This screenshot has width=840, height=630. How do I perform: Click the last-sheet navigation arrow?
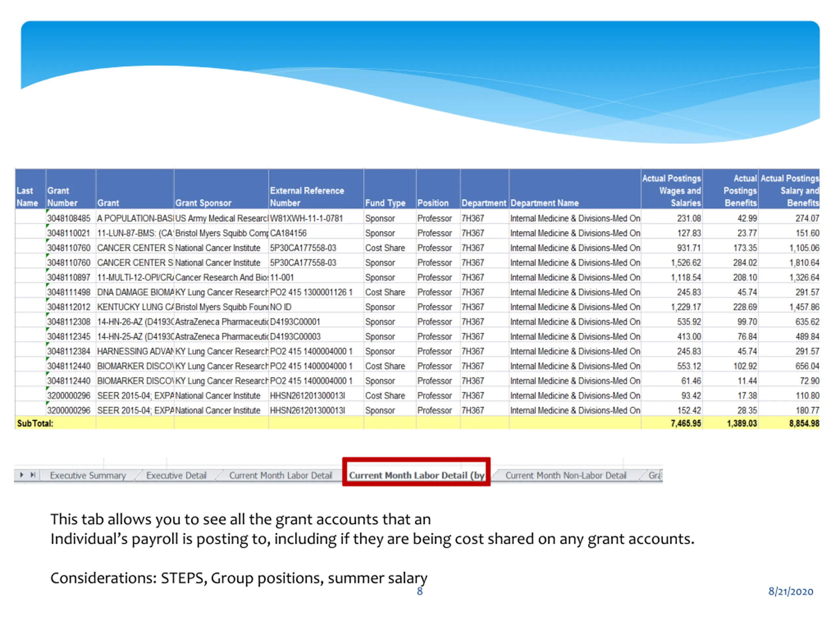(x=33, y=475)
